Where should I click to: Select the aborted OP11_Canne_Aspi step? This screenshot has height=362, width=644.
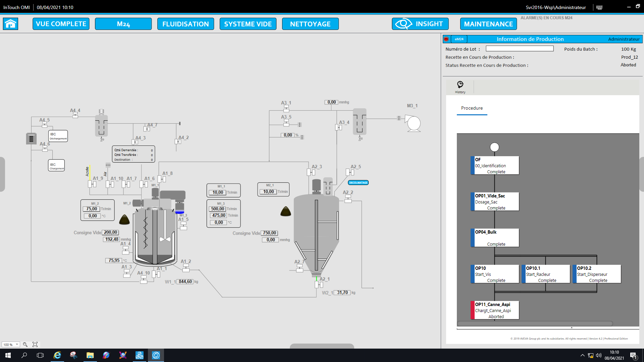495,310
